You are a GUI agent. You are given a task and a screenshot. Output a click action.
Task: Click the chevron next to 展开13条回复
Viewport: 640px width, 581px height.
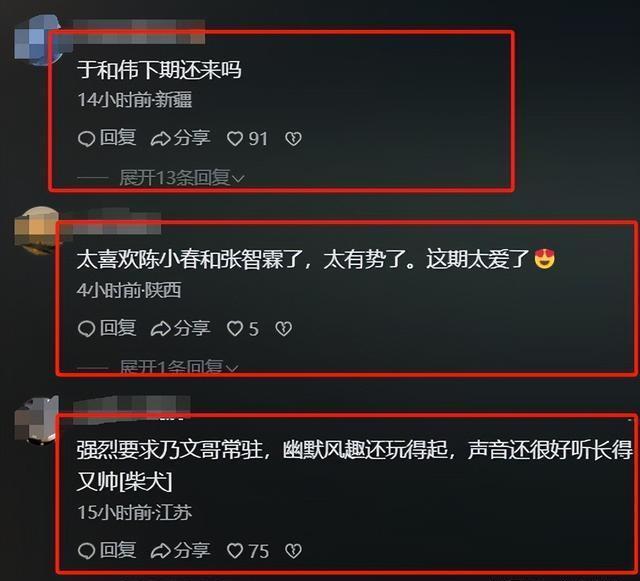click(x=238, y=179)
